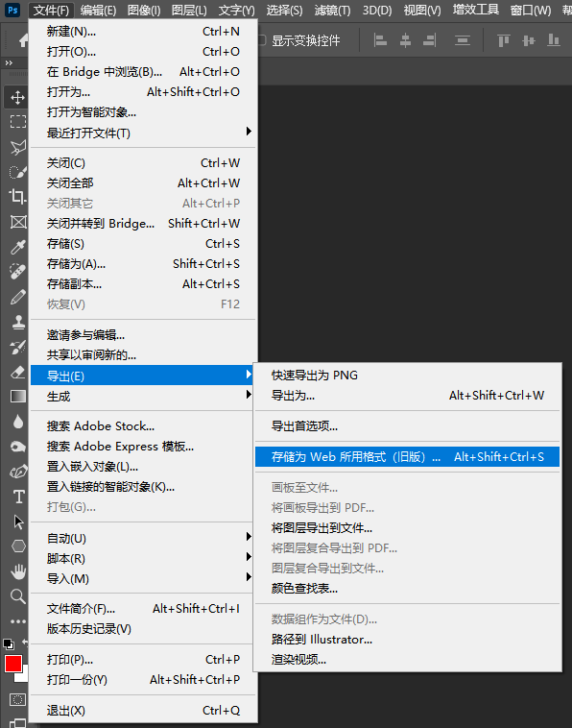Choose 将图层导出到文件...
Image resolution: width=572 pixels, height=728 pixels.
point(407,528)
